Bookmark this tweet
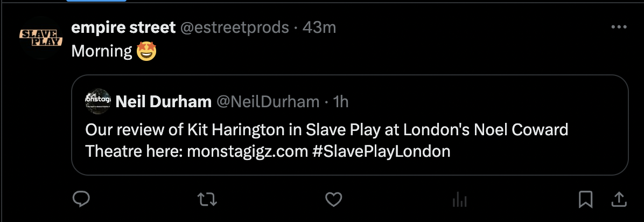644x222 pixels. pos(585,199)
